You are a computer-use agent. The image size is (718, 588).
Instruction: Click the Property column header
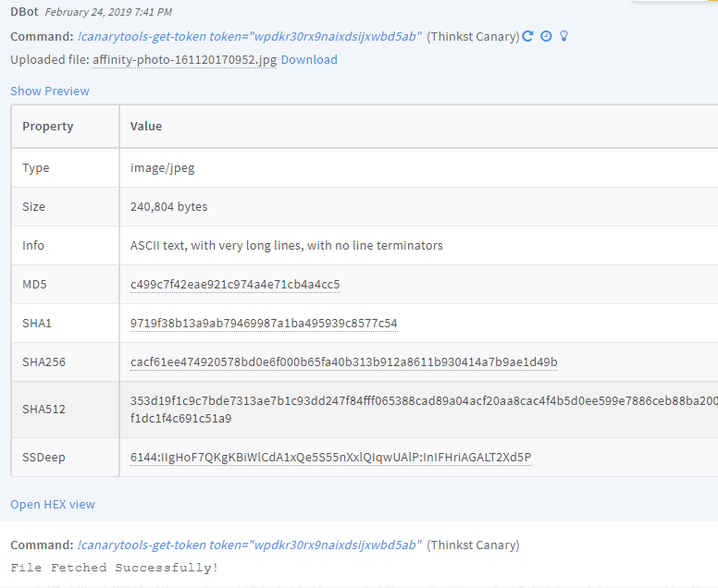(48, 126)
